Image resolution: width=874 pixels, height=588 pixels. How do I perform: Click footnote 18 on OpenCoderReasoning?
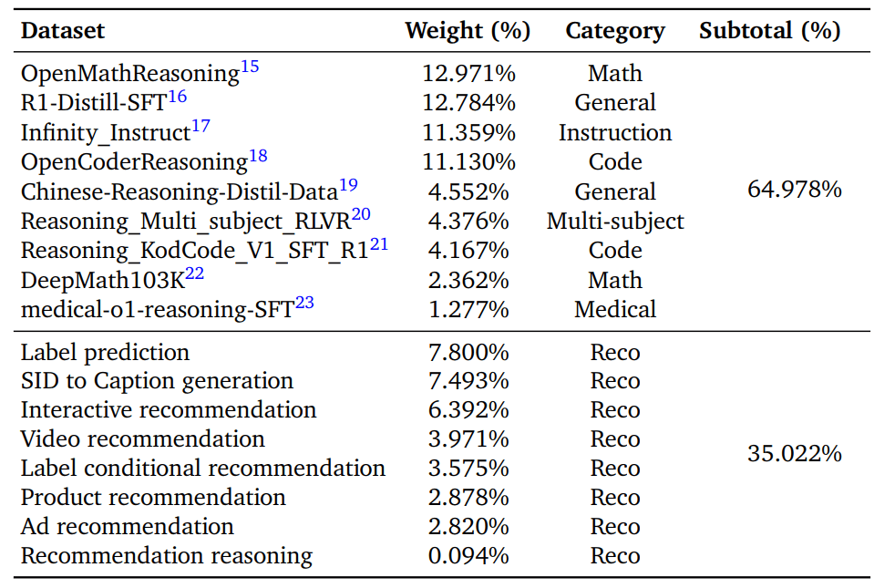pyautogui.click(x=258, y=156)
